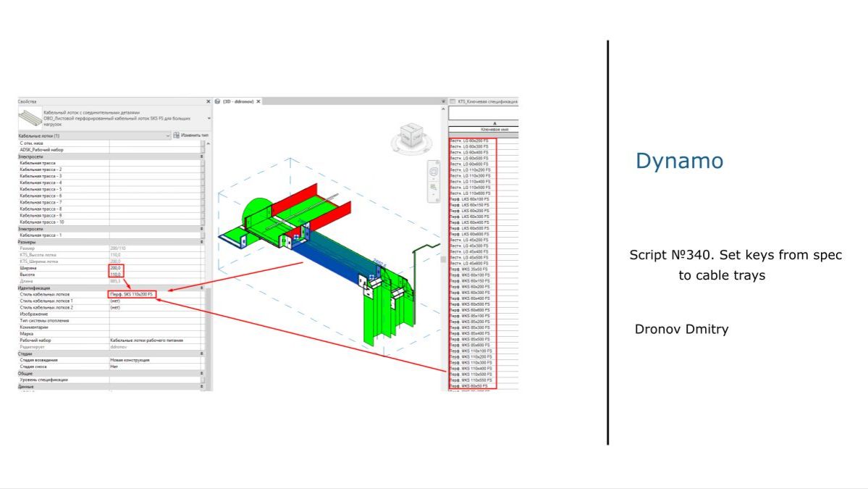Click the zoom tool on the navigation bar
Screen dimensions: 868x489
(434, 188)
